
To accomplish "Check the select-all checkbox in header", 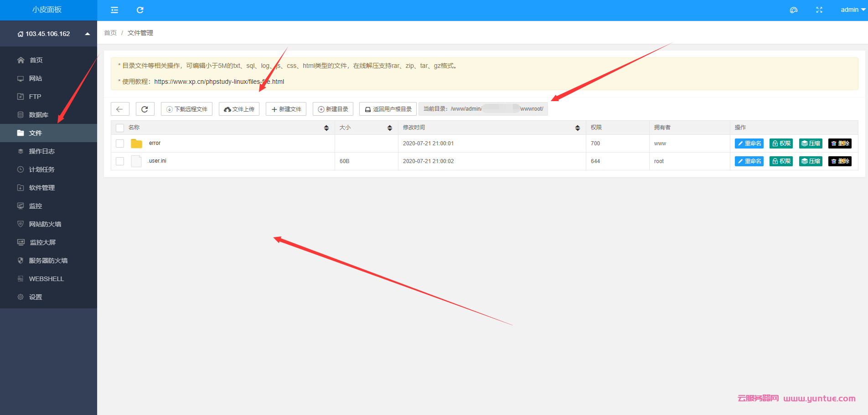I will [120, 128].
